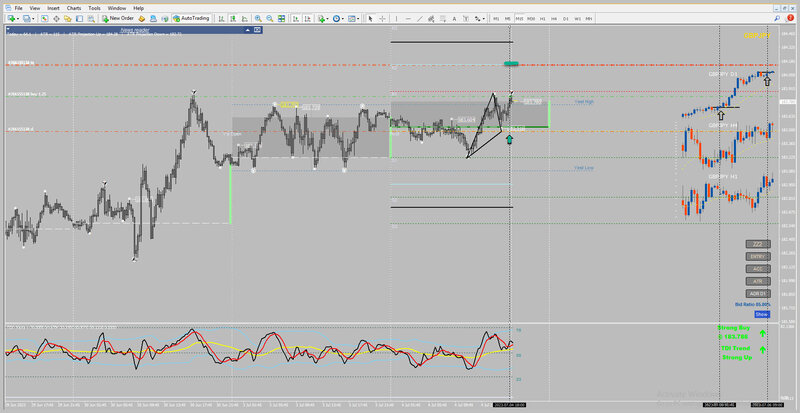
Task: Select the Fibonacci retracement tool
Action: pos(443,18)
